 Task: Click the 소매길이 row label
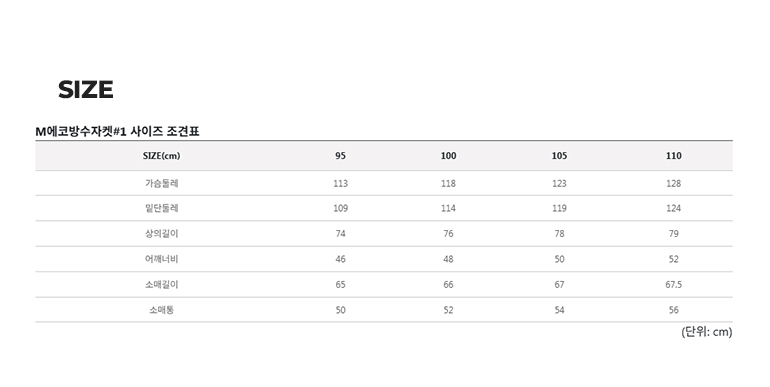(x=162, y=285)
